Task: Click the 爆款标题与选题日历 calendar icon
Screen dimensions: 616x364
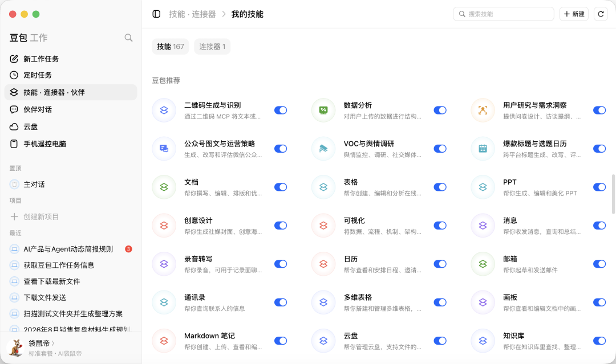Action: pos(483,149)
